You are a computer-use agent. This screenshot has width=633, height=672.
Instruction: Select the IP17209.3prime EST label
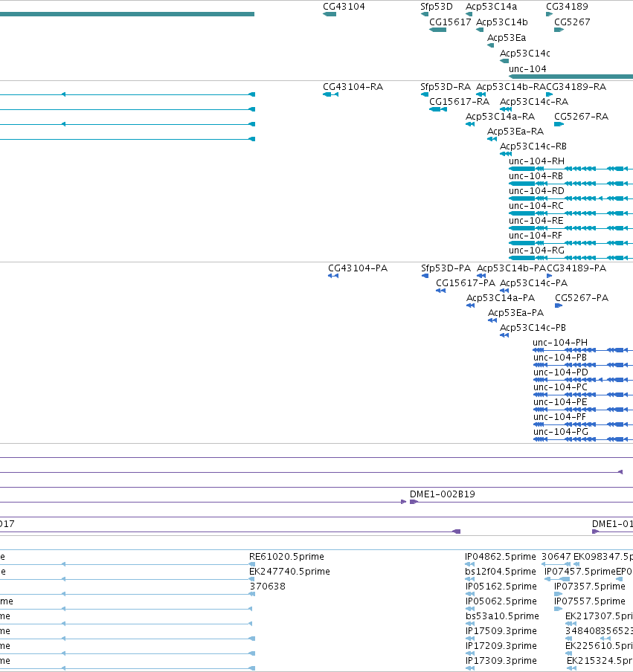point(501,646)
